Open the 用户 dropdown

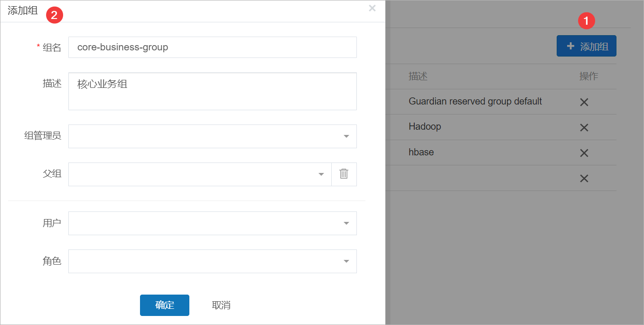pyautogui.click(x=213, y=223)
